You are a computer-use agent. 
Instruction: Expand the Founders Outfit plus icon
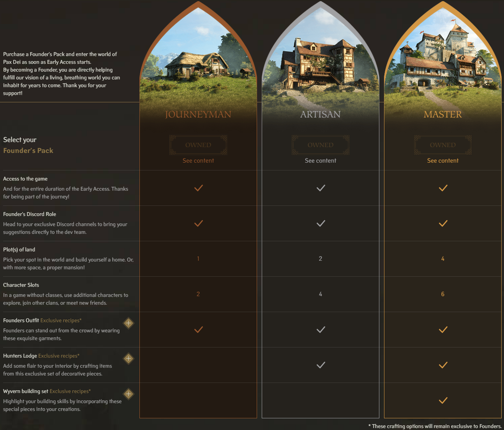[x=129, y=323]
